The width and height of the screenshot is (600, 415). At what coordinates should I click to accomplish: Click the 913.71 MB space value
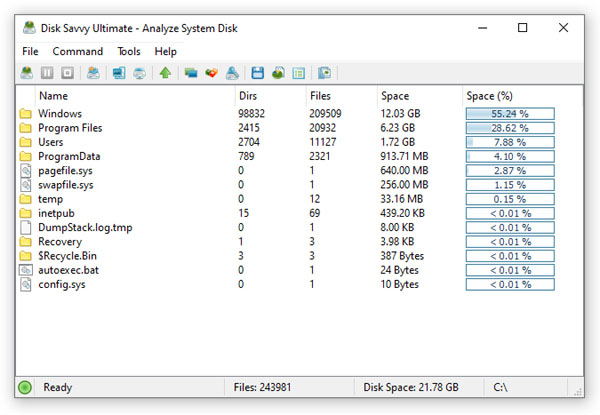[404, 156]
